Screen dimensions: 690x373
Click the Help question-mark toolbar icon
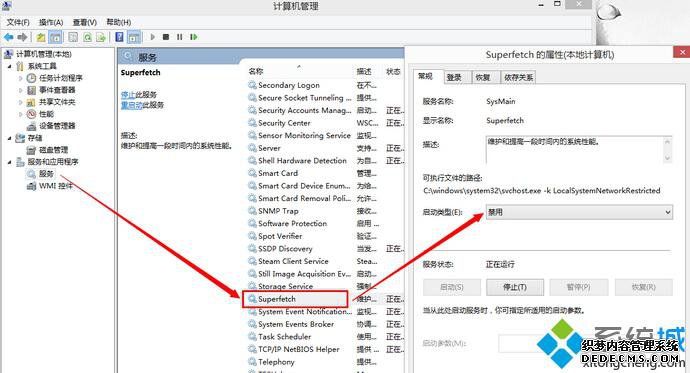(119, 37)
